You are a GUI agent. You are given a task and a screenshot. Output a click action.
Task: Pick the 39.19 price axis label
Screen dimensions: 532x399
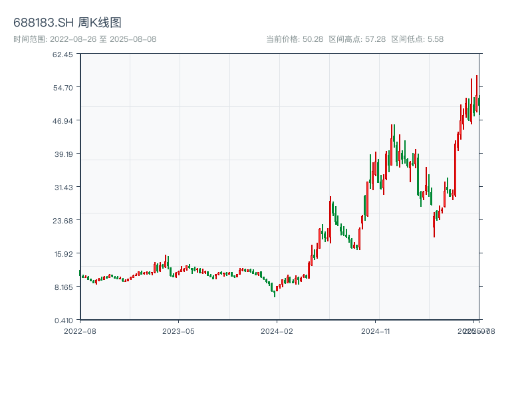(x=63, y=154)
